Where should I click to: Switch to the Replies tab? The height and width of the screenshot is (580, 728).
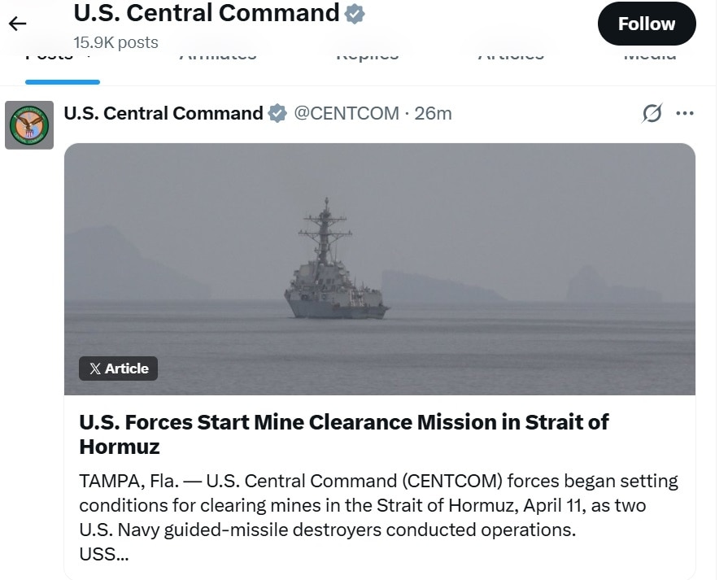point(367,57)
